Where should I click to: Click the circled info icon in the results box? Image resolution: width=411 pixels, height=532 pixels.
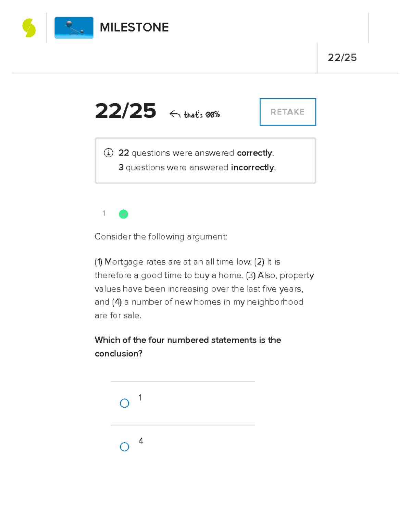[108, 153]
